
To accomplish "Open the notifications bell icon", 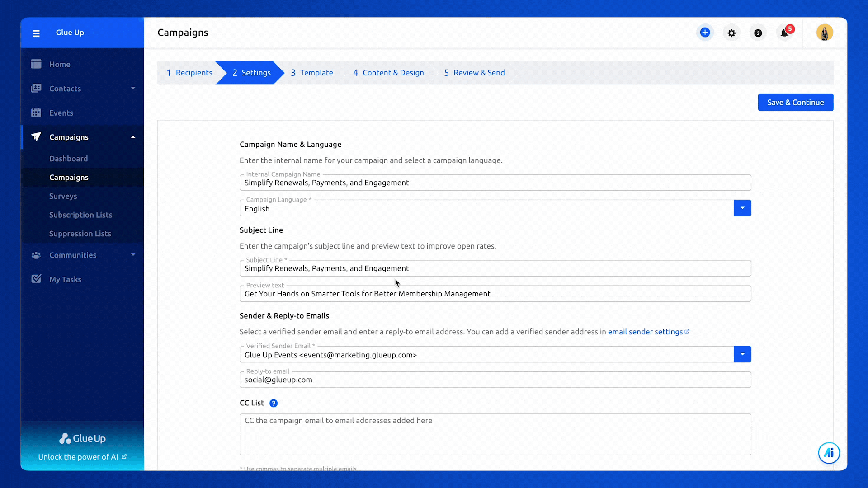I will [x=785, y=33].
